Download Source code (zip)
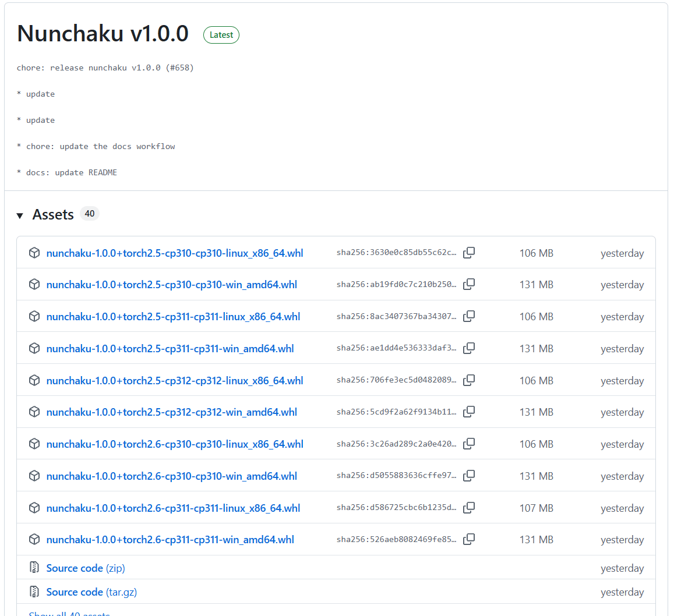 tap(86, 568)
